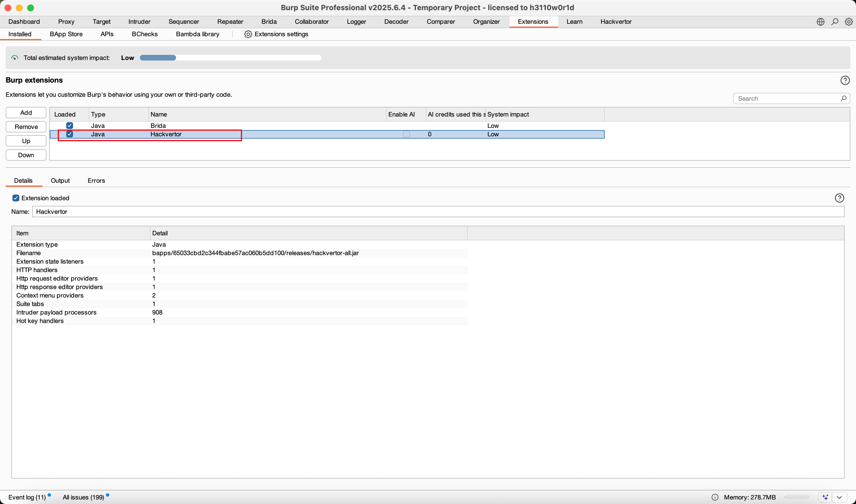856x504 pixels.
Task: Open the Dashboard tab
Action: [24, 22]
